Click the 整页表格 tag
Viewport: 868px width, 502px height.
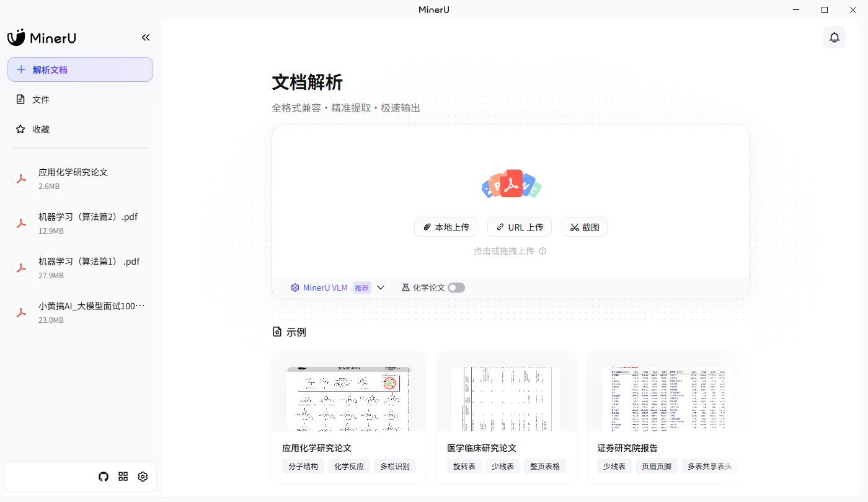click(x=545, y=466)
